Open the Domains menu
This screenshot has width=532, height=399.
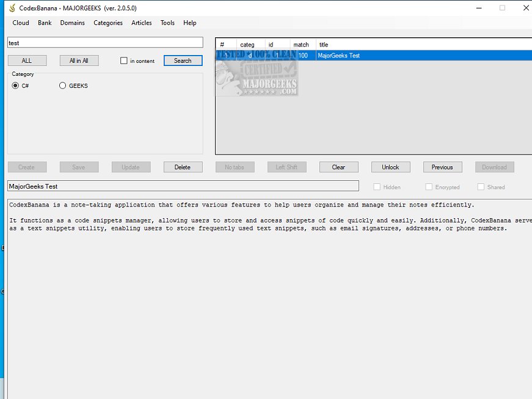point(72,23)
